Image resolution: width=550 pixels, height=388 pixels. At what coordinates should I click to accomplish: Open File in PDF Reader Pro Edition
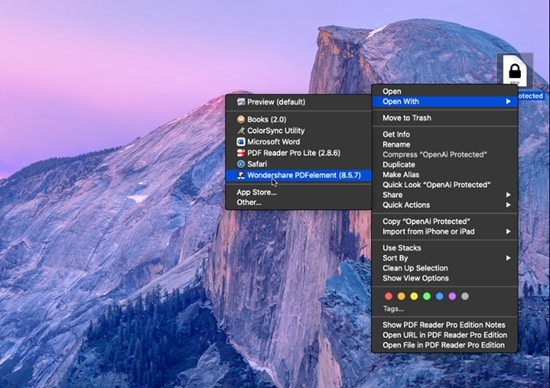(x=445, y=346)
